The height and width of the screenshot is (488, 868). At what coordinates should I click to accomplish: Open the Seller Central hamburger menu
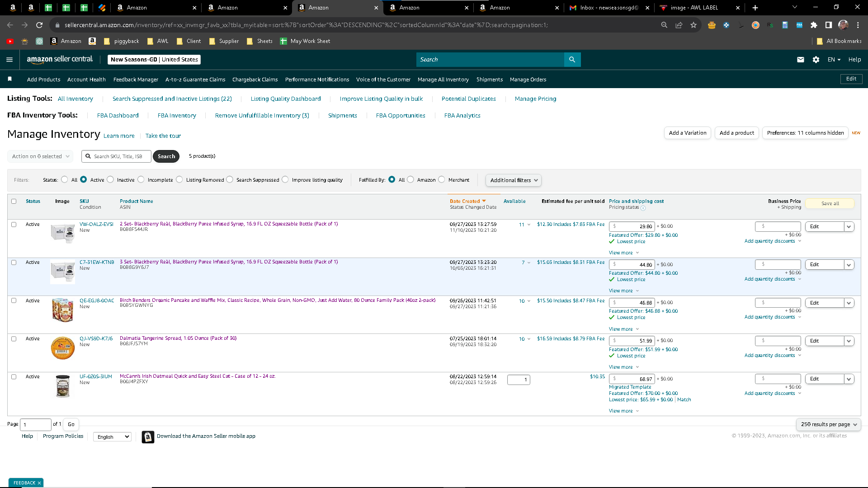click(9, 60)
